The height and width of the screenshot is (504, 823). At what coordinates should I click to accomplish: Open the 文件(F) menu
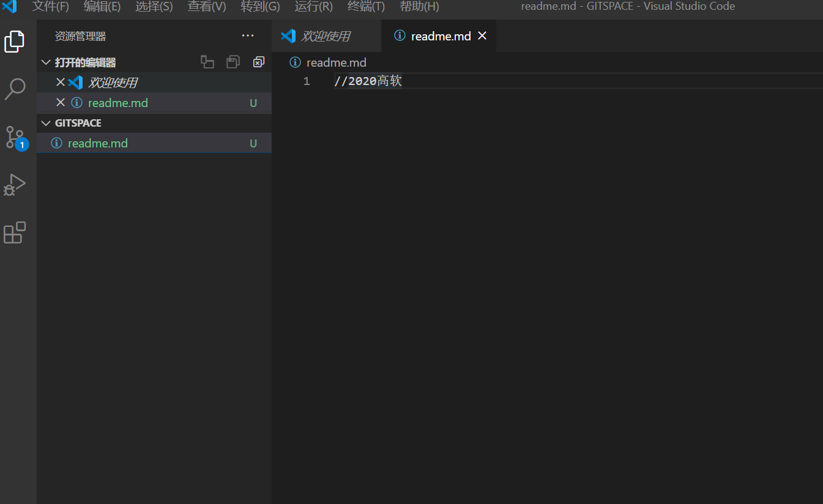pyautogui.click(x=51, y=7)
